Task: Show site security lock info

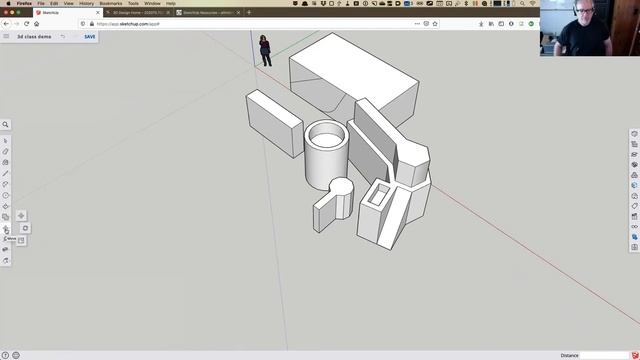Action: click(x=92, y=24)
